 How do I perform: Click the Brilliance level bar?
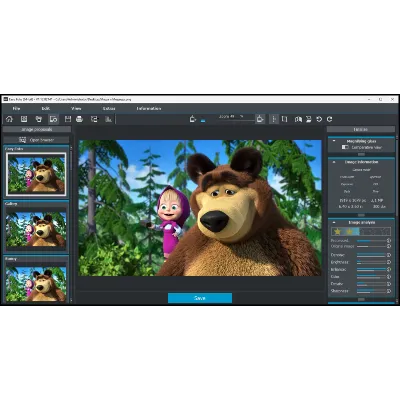(371, 269)
